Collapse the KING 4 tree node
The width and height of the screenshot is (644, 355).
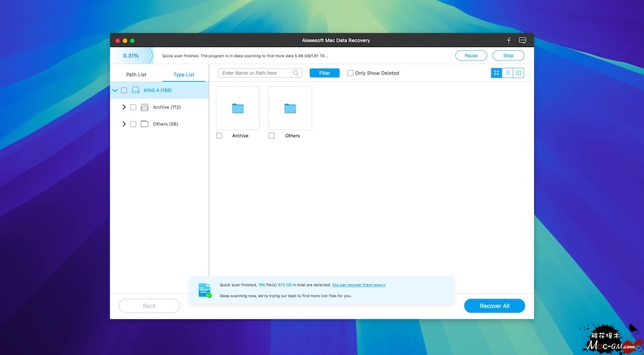coord(115,91)
